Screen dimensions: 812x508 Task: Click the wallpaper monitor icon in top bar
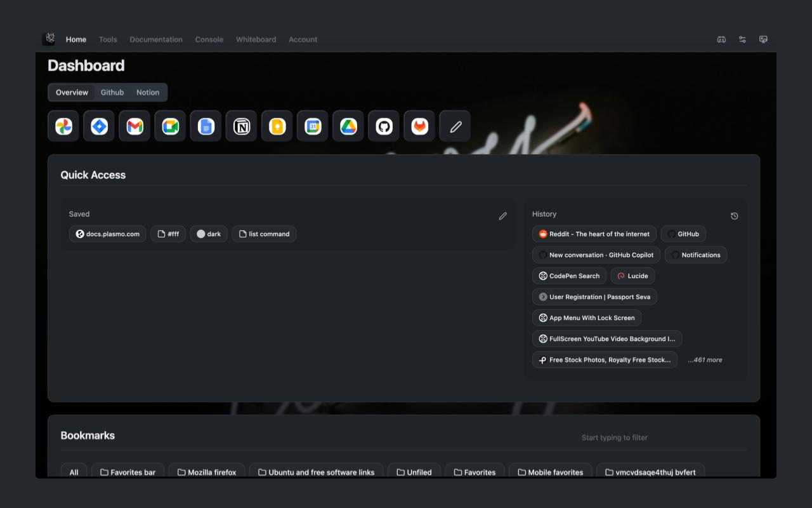coord(763,39)
